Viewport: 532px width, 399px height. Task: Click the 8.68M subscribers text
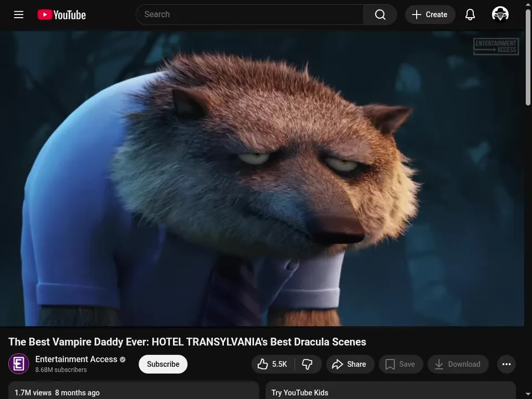pyautogui.click(x=61, y=370)
